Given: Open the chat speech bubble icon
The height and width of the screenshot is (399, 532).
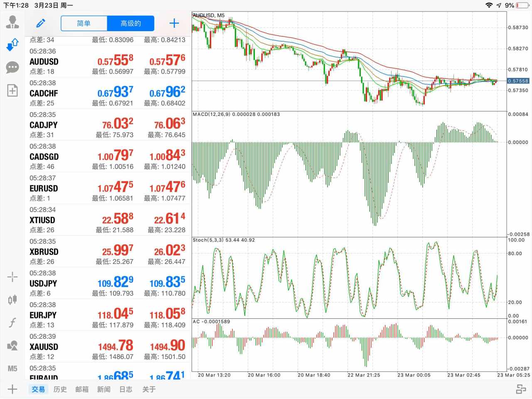Looking at the screenshot, I should (12, 67).
